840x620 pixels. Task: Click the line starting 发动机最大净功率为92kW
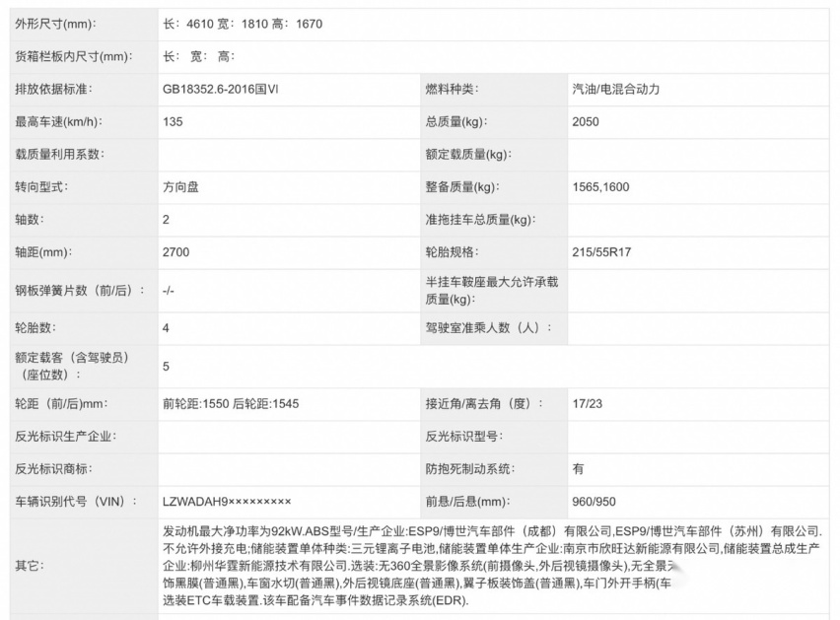coord(492,531)
